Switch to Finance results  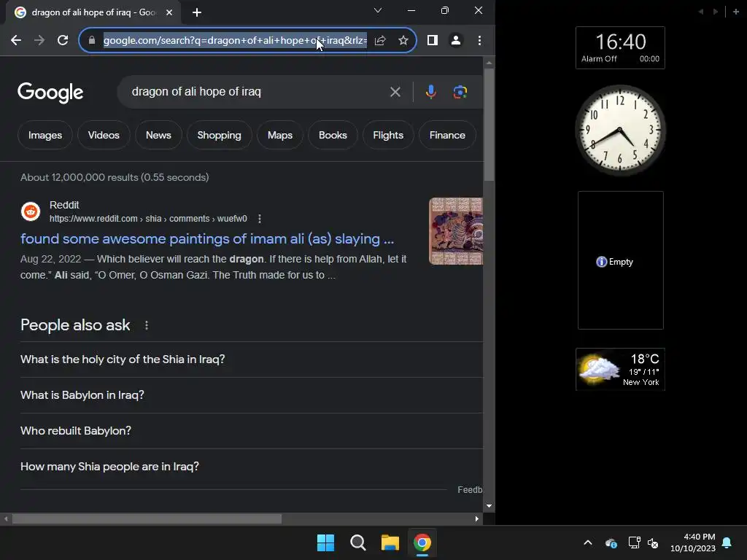[x=447, y=135]
